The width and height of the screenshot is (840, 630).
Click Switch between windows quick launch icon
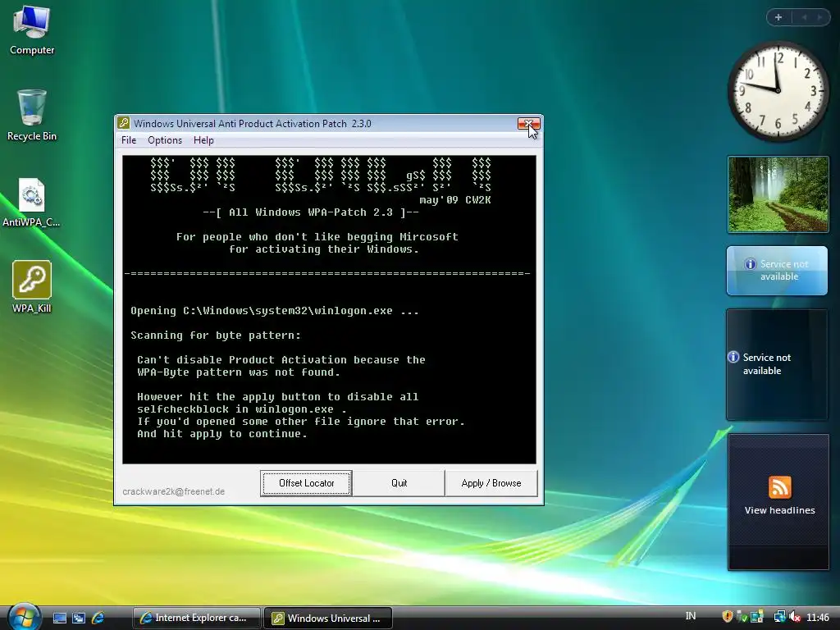(79, 619)
